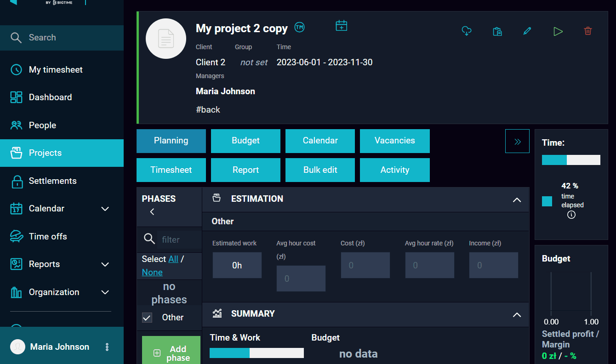
Task: Go to Settlements menu item
Action: pos(62,181)
